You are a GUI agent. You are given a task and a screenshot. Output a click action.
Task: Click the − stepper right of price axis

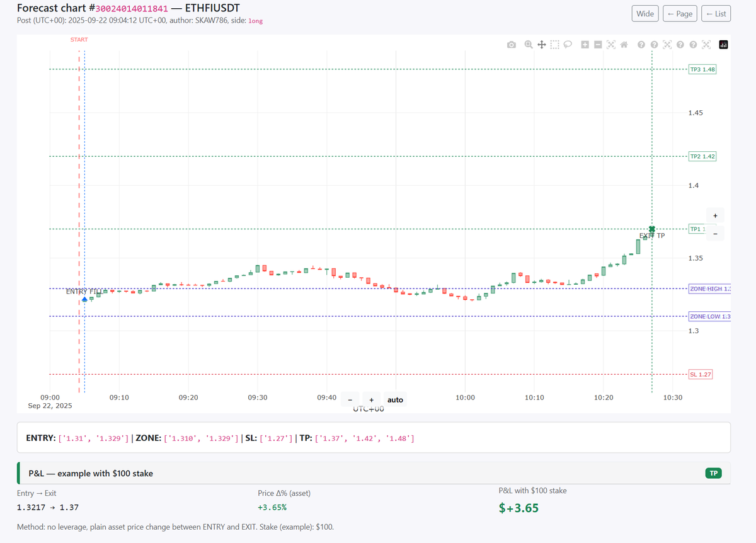(715, 234)
